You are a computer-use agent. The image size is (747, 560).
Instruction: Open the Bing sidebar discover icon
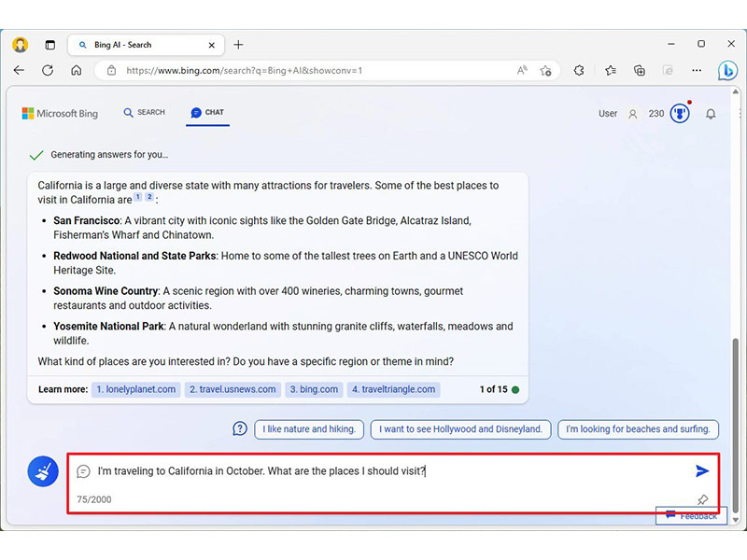(x=727, y=71)
